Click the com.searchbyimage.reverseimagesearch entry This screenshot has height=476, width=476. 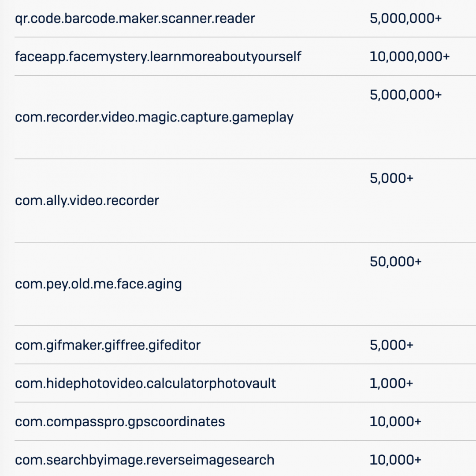click(x=145, y=460)
